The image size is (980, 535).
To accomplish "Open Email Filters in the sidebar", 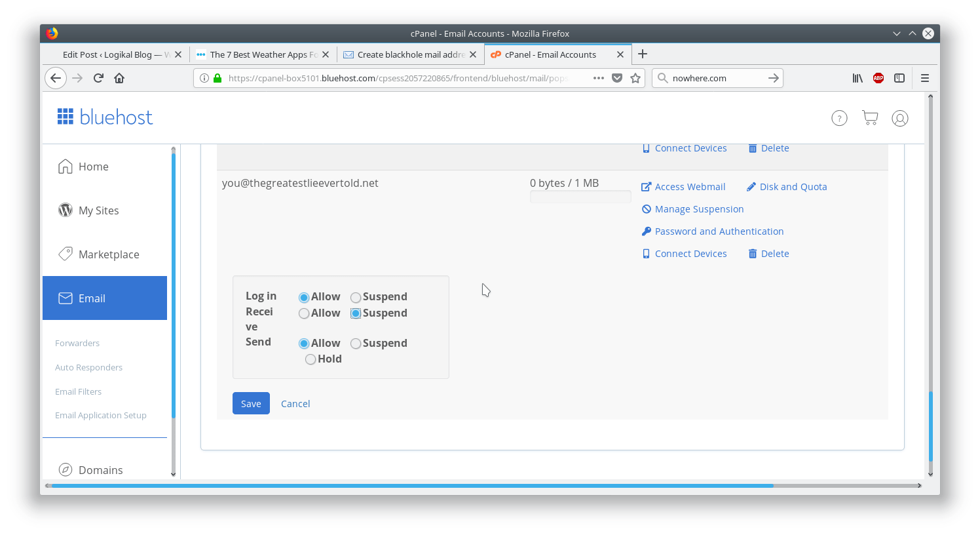I will point(78,391).
